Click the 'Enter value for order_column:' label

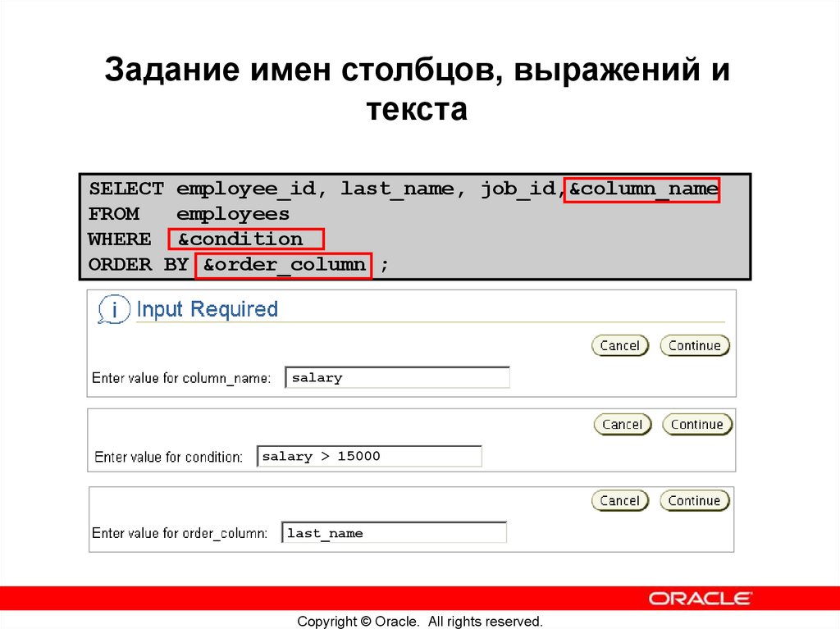point(180,533)
